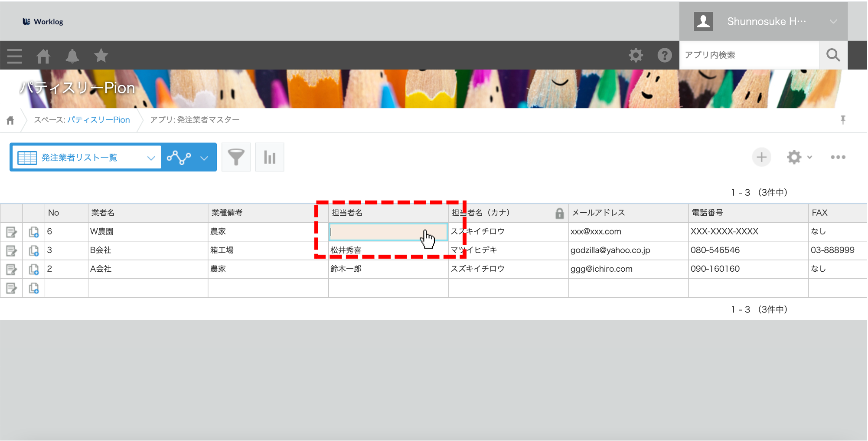Add a new record with plus button
The image size is (868, 441).
761,157
